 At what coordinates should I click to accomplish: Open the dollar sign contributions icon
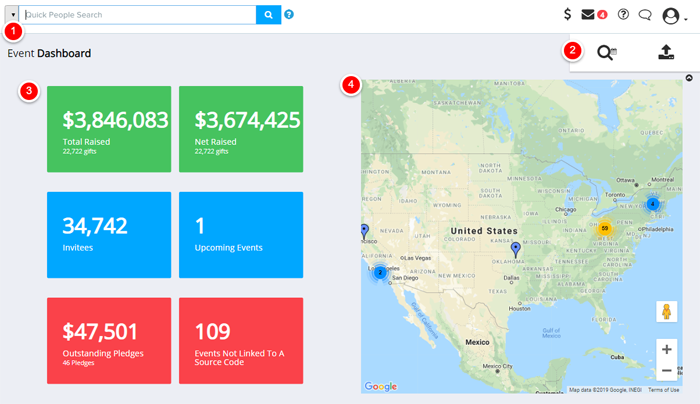pos(567,14)
